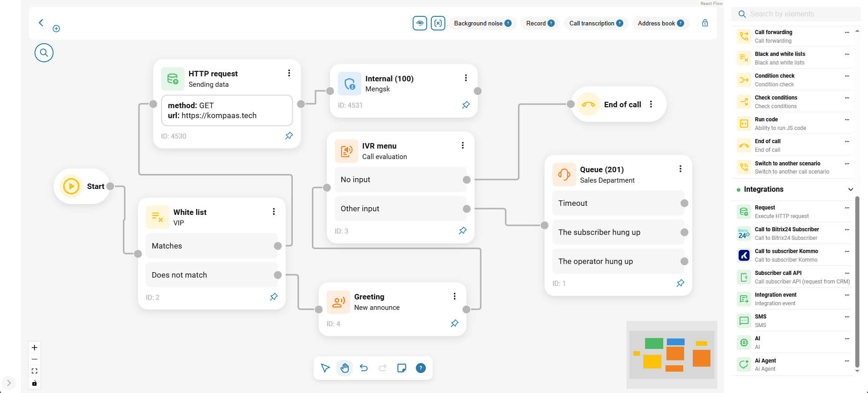Open the White list node options menu
Image resolution: width=868 pixels, height=393 pixels.
click(274, 212)
